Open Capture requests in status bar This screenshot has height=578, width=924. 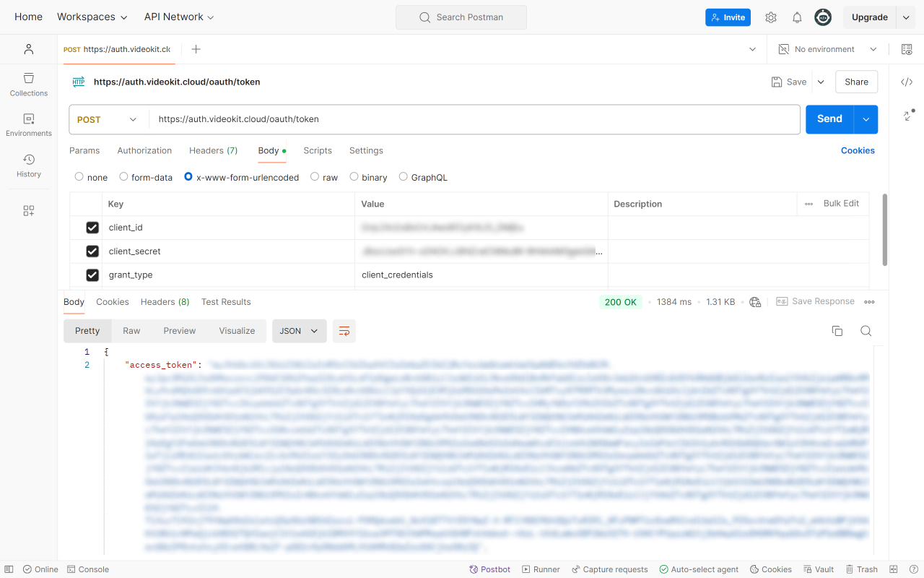[x=610, y=569]
